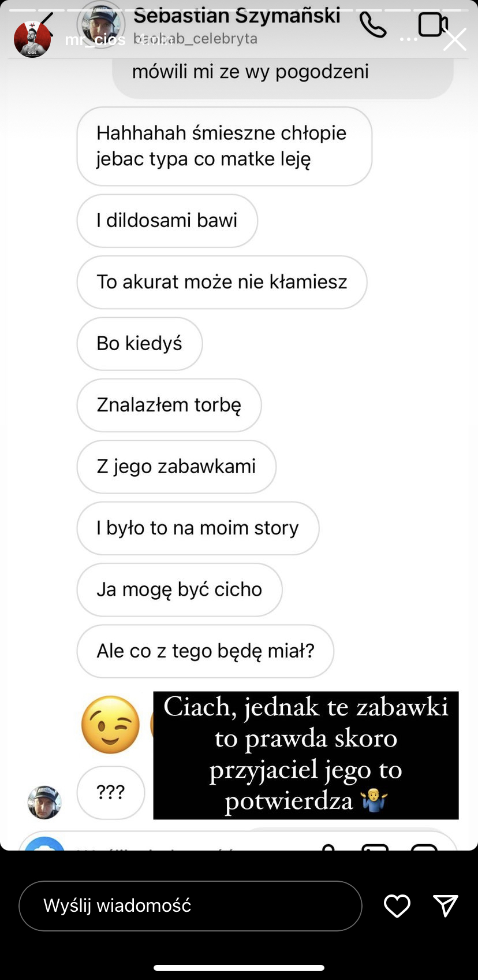Viewport: 478px width, 980px height.
Task: Tap the Sebastian Szymański chat avatar
Action: click(x=101, y=24)
